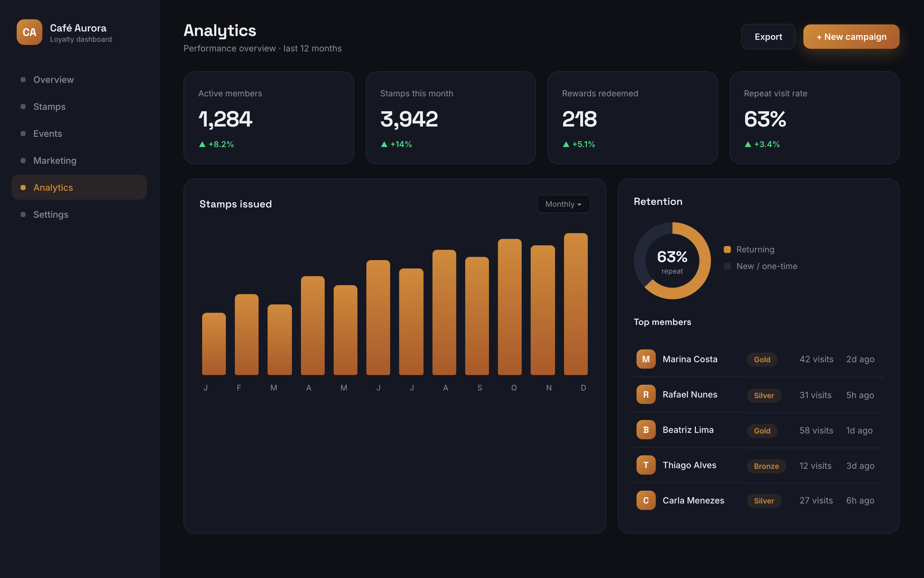Click the CA Café Aurora logo icon
924x578 pixels.
(30, 32)
